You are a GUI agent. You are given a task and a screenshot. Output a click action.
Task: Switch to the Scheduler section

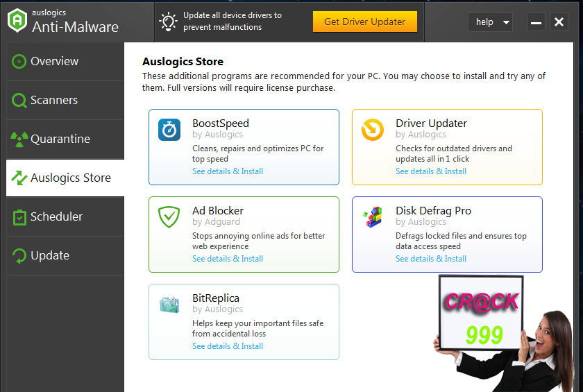[x=65, y=216]
